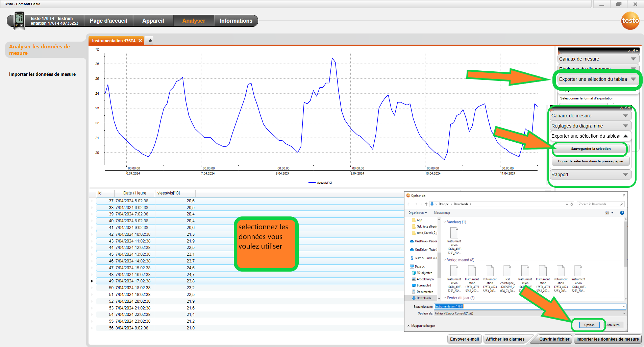The image size is (644, 347).
Task: Select Geknipte afbeeldingen folder in navigation pane
Action: pos(424,227)
